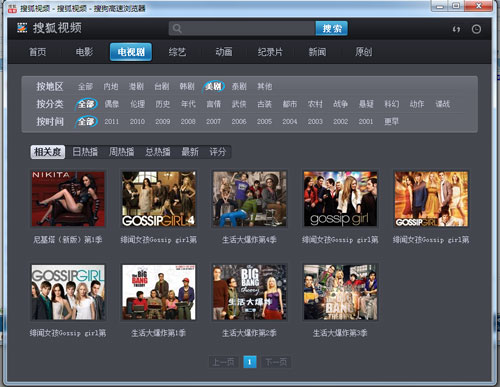Select 全部 in the 按时间 row
The image size is (500, 387).
[86, 121]
